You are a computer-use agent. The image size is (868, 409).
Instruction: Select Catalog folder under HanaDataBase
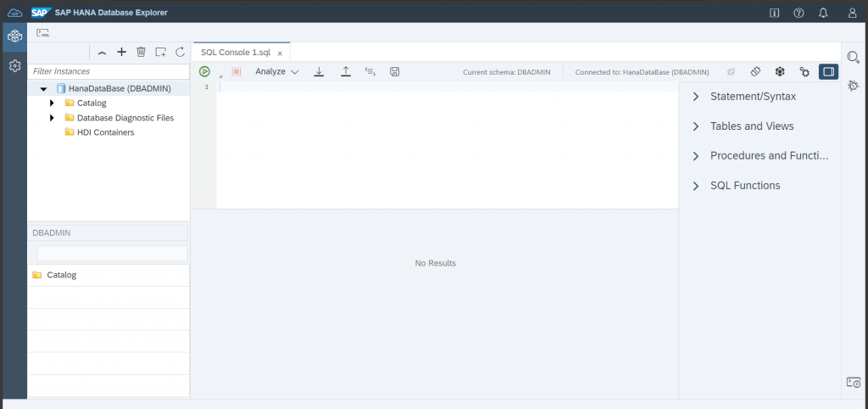click(x=92, y=103)
